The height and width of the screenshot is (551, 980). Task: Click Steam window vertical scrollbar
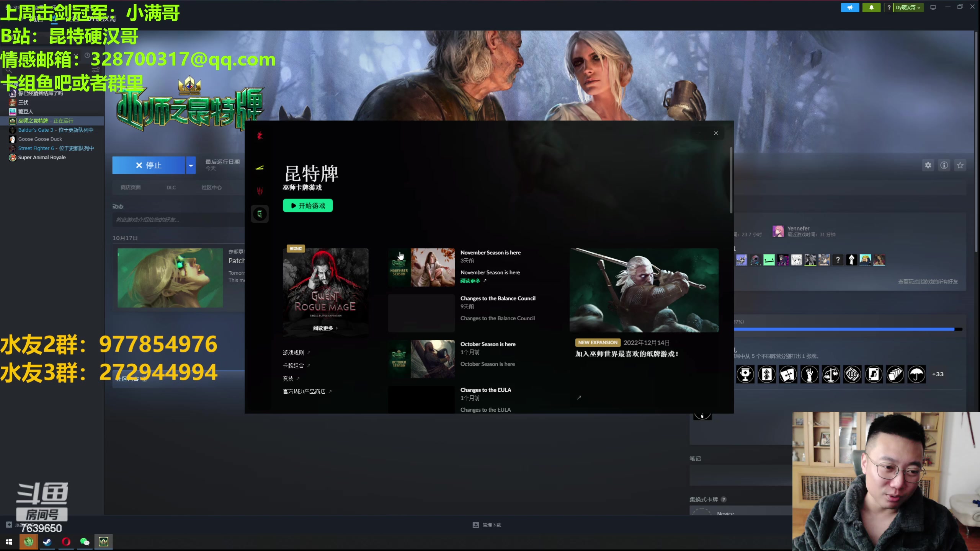pyautogui.click(x=977, y=142)
